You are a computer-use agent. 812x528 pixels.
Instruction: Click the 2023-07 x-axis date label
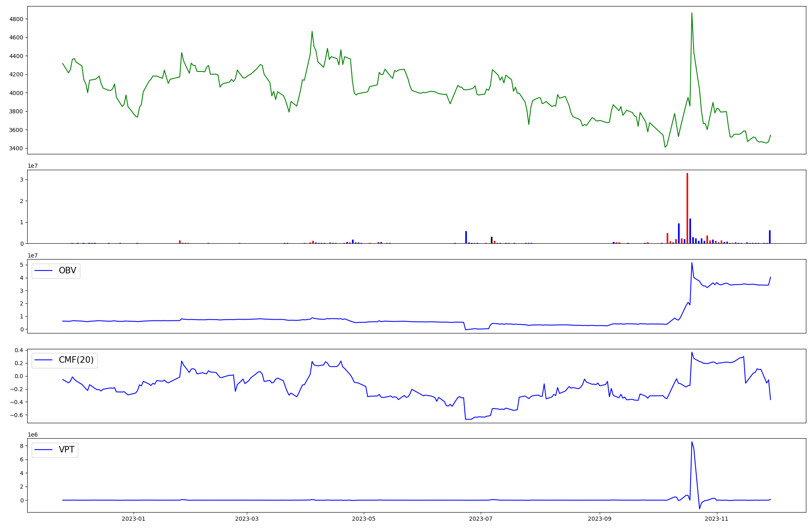pyautogui.click(x=481, y=519)
